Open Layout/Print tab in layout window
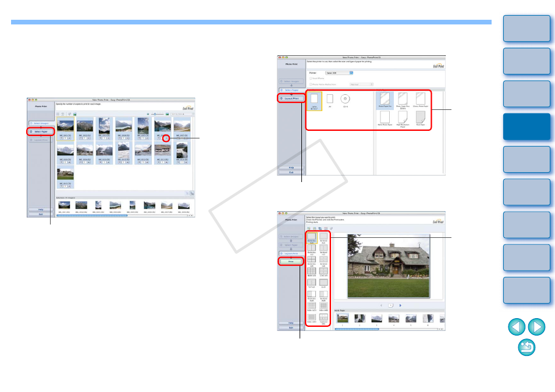This screenshot has width=555, height=392. tap(291, 254)
